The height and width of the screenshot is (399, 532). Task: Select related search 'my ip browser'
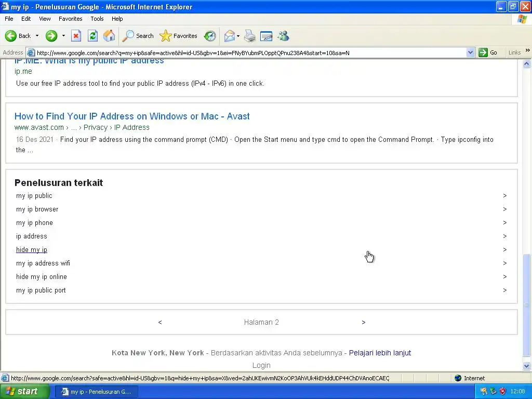click(37, 209)
